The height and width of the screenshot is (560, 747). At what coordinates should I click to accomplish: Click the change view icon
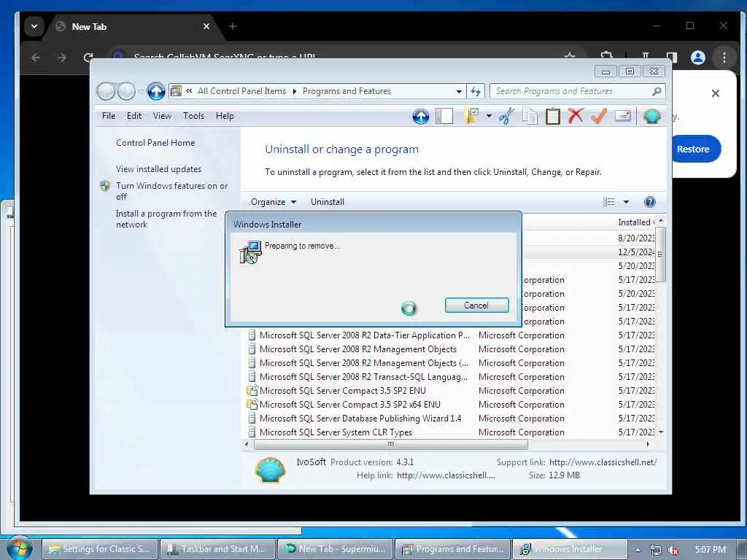point(609,202)
